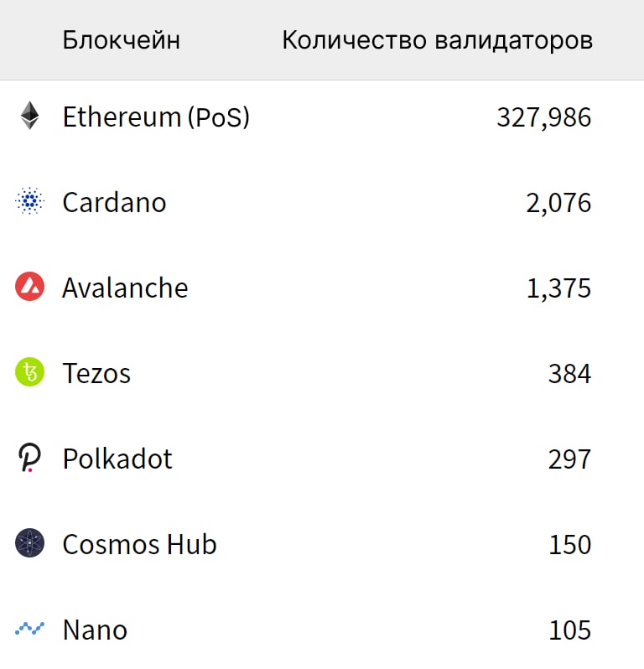Open the Ethereum (PoS) blockchain name

pos(156,117)
